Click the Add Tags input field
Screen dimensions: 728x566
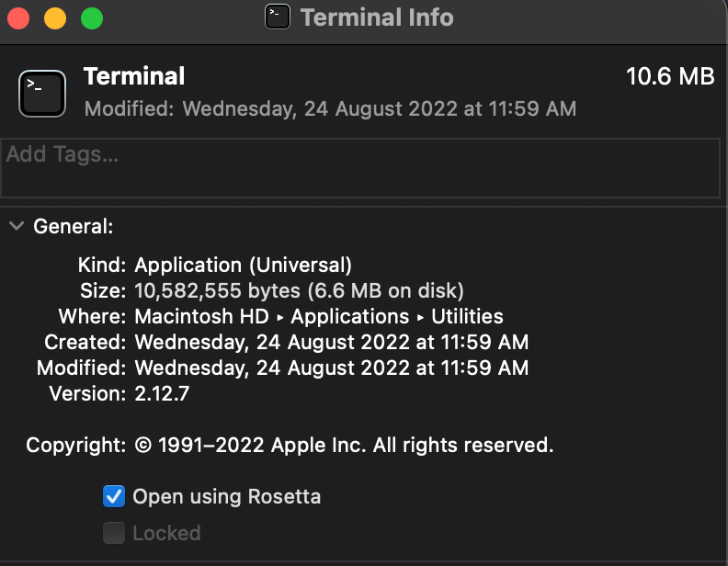tap(360, 168)
